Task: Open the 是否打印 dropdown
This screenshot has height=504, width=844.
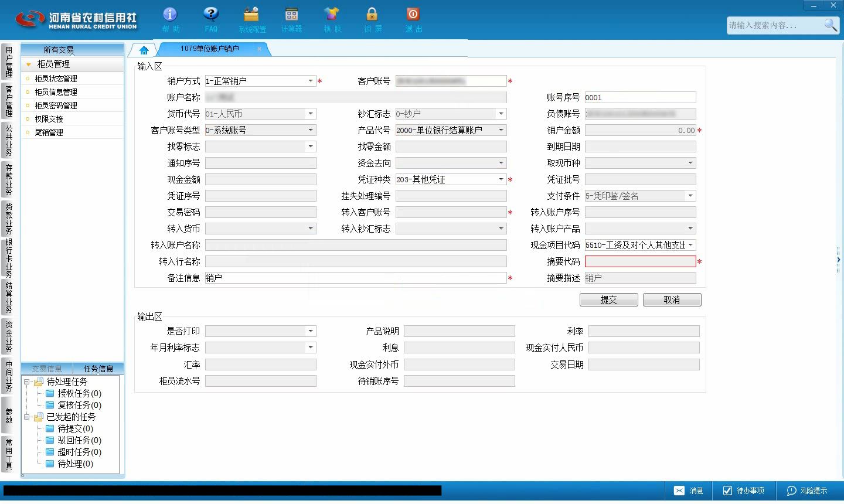Action: point(311,331)
